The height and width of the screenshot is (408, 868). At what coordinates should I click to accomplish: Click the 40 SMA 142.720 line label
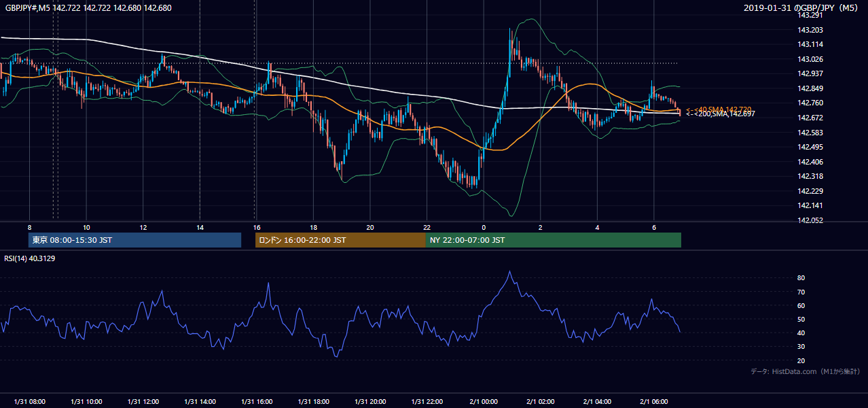coord(718,109)
